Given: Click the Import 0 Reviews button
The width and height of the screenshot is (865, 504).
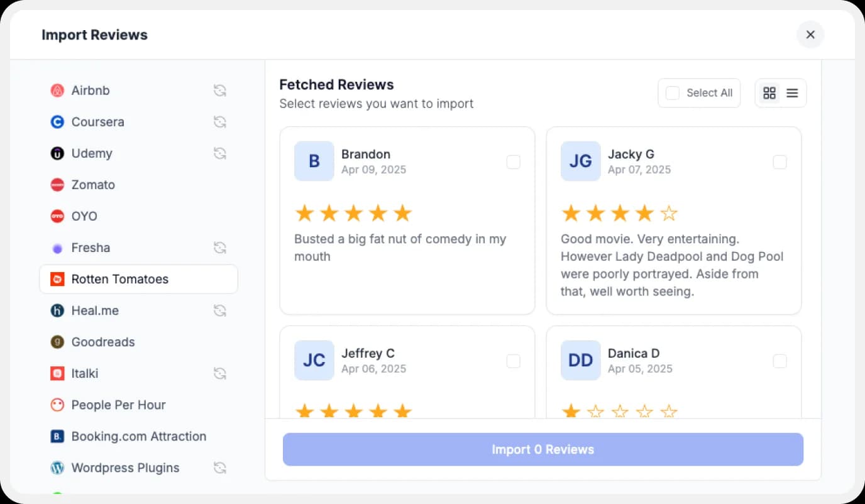Looking at the screenshot, I should coord(543,449).
